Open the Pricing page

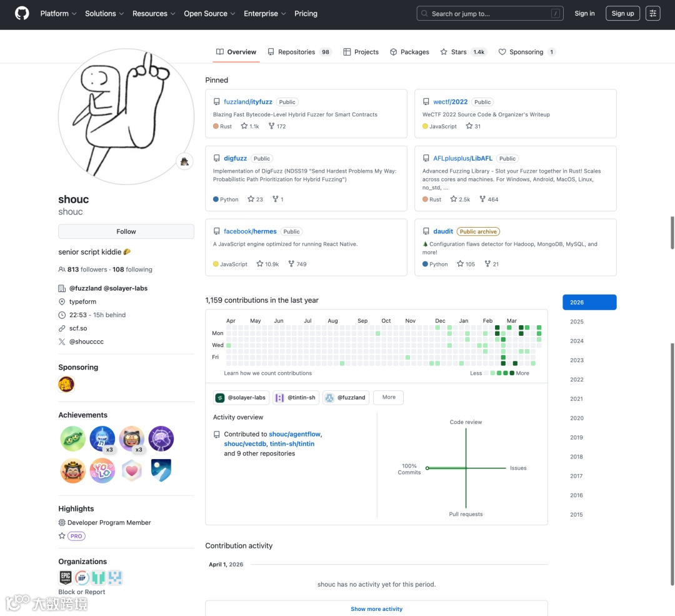click(x=306, y=13)
